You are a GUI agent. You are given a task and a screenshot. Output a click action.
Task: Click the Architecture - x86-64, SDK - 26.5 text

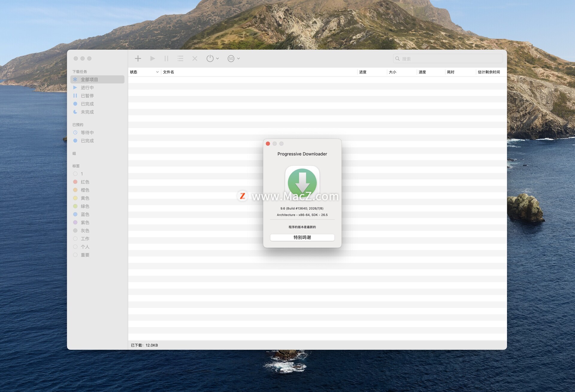tap(302, 215)
